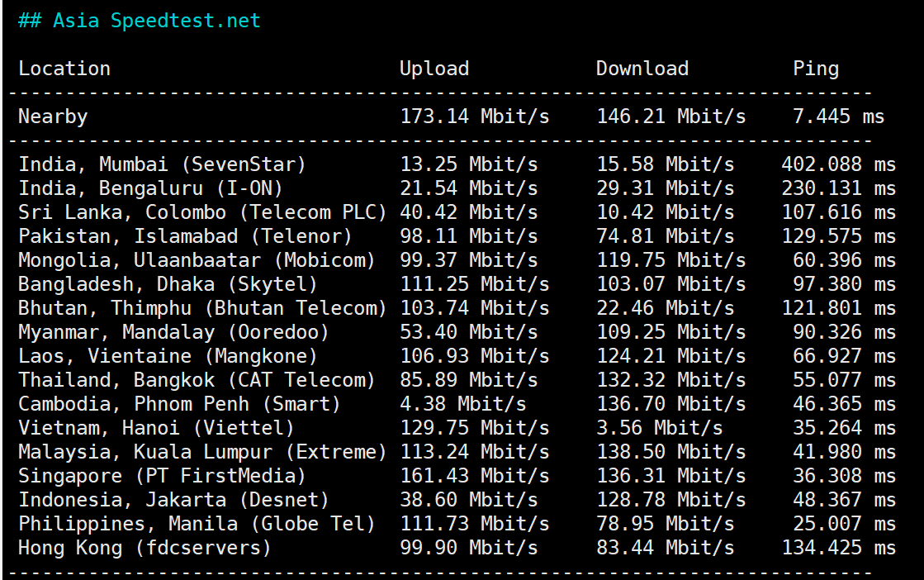Click 'Bangladesh, Dhaka (Skytel)' row label
Screen dimensions: 924x580
[168, 285]
